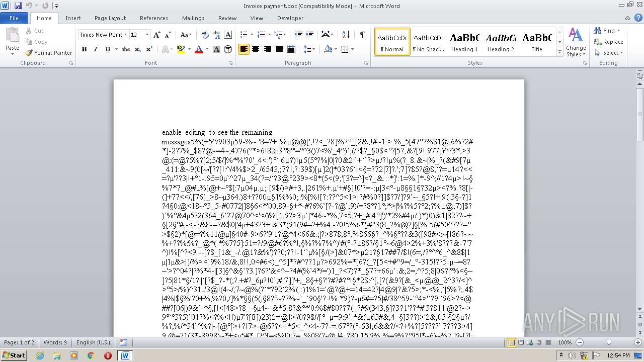Click the Phonetic Guide icon
This screenshot has height=362, width=644.
coord(216,35)
